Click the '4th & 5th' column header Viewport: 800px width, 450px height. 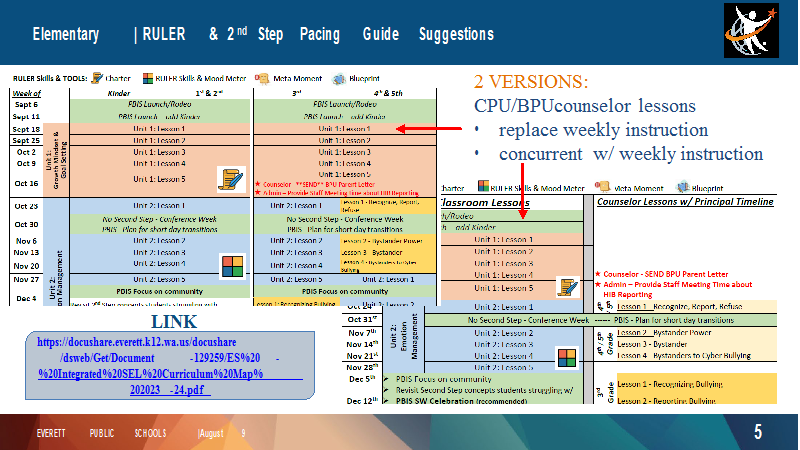click(388, 93)
